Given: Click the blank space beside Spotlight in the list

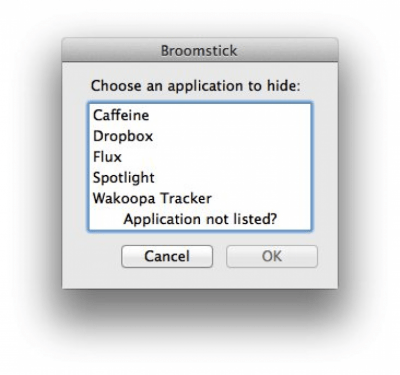Looking at the screenshot, I should pyautogui.click(x=232, y=177).
